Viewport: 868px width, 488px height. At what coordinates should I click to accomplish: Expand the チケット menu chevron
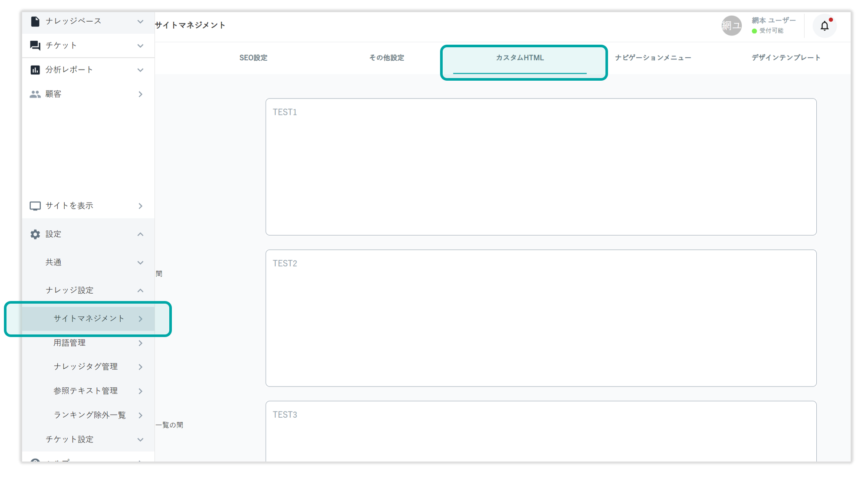tap(140, 46)
